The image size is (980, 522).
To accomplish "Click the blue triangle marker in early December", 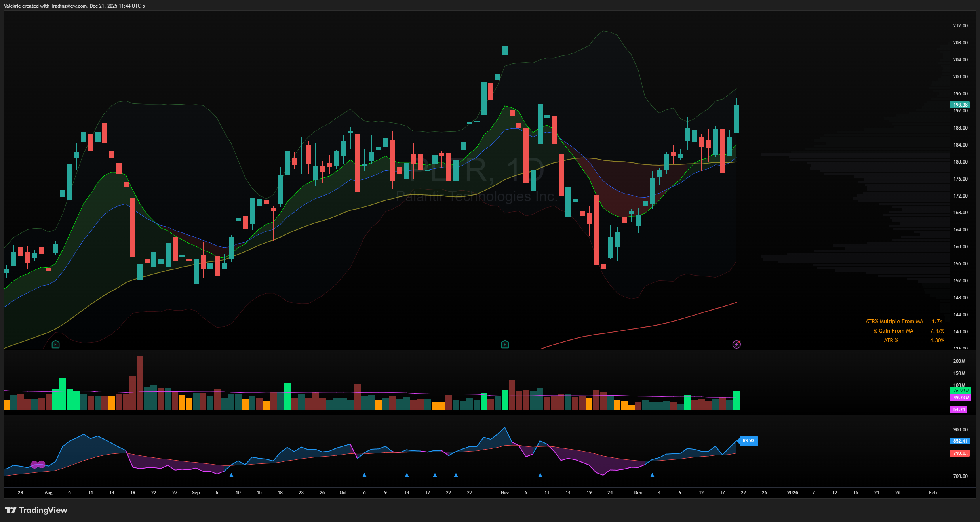I will point(652,475).
